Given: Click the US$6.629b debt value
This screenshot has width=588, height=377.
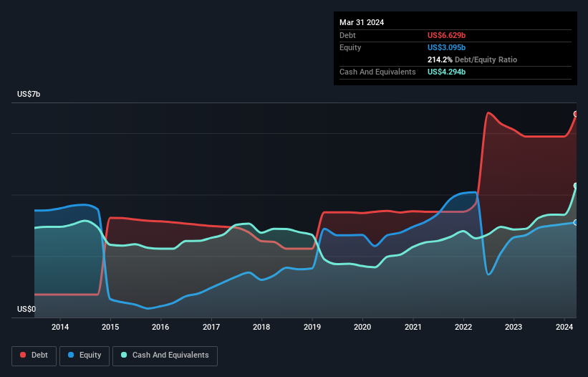Looking at the screenshot, I should [446, 35].
